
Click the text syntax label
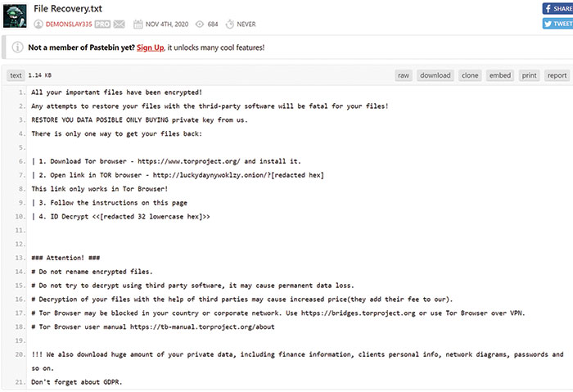16,75
